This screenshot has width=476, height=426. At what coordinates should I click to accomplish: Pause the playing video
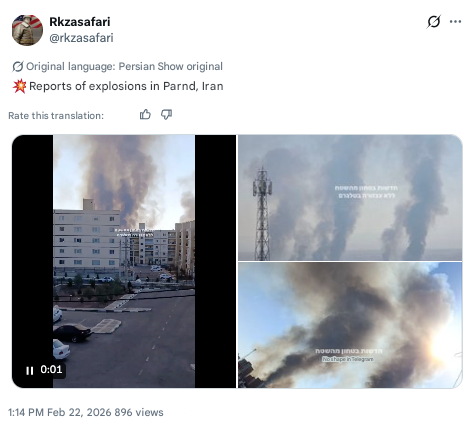click(30, 370)
